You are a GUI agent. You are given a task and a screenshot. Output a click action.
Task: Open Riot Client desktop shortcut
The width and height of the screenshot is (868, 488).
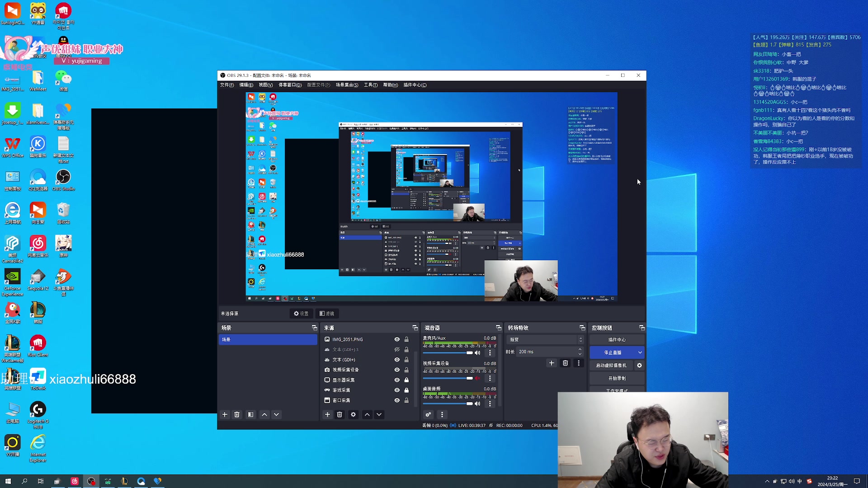click(x=38, y=347)
